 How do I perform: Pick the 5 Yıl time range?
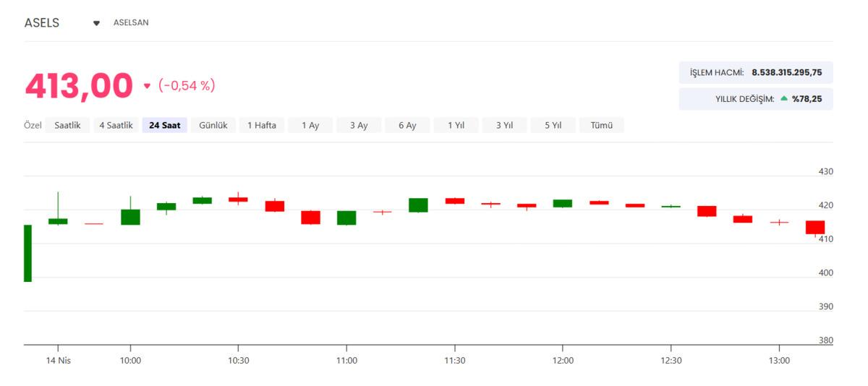553,125
